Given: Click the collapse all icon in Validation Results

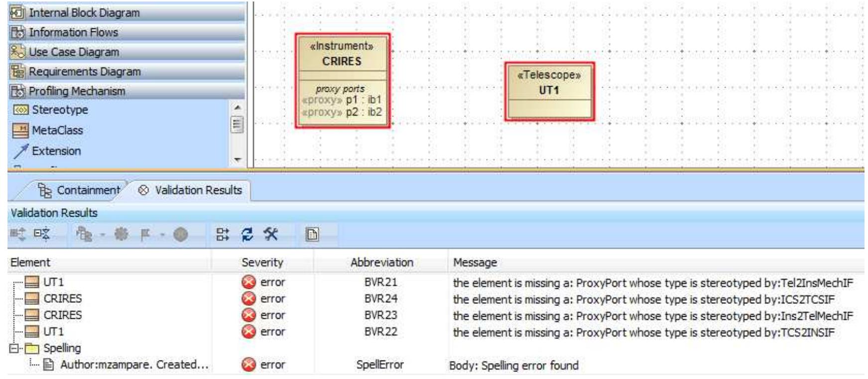Looking at the screenshot, I should (x=41, y=234).
